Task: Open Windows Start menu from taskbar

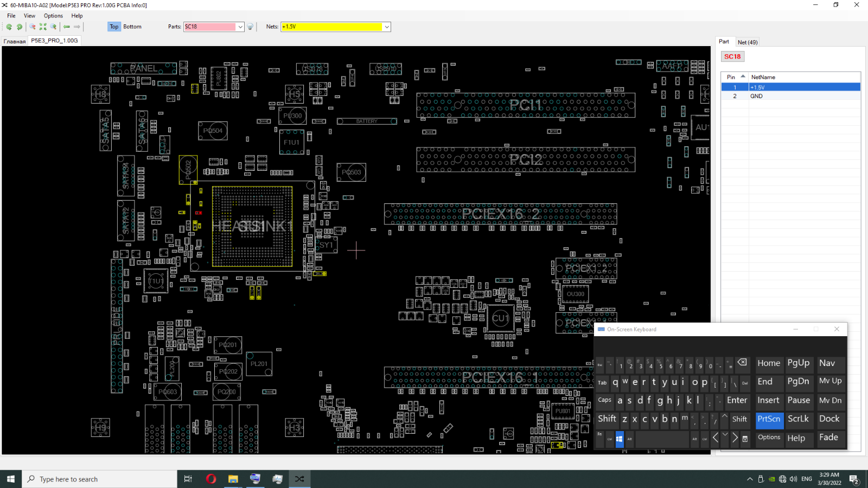Action: [11, 479]
